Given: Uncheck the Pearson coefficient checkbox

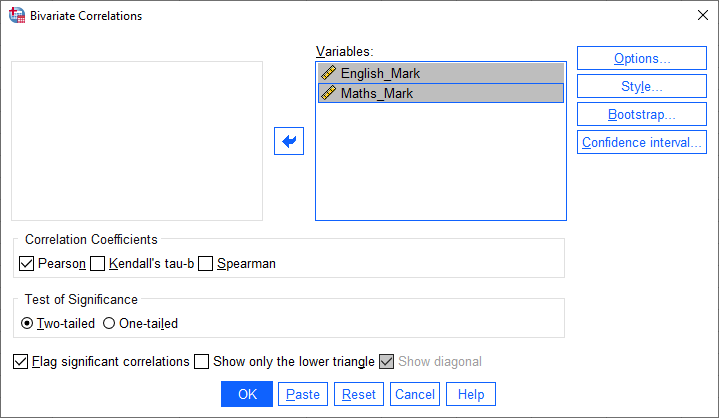Looking at the screenshot, I should (x=27, y=264).
